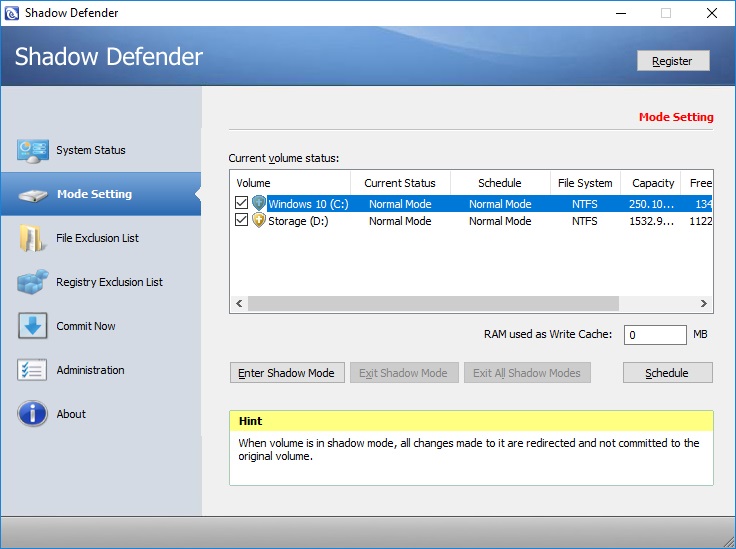Click the scrollbar left arrow in volume list
This screenshot has height=549, width=736.
(x=239, y=304)
